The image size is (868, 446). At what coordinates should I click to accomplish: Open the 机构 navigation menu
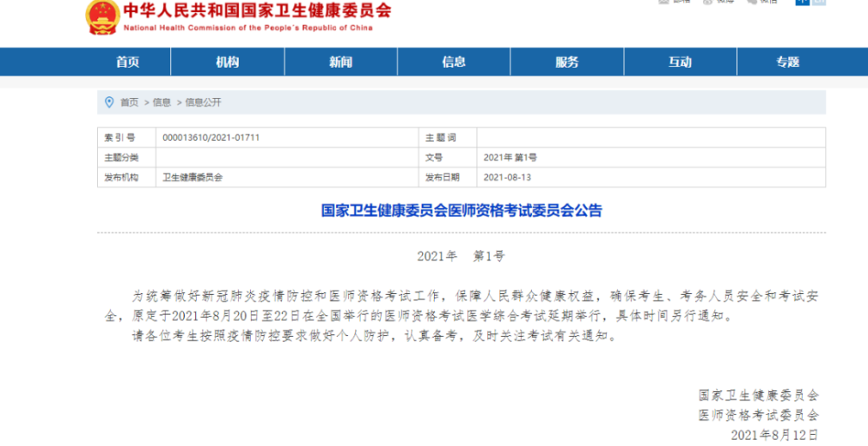[x=227, y=62]
